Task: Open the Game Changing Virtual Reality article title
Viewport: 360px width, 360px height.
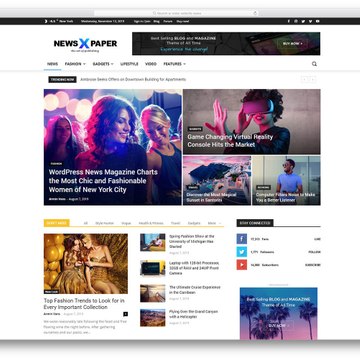Action: (x=230, y=141)
